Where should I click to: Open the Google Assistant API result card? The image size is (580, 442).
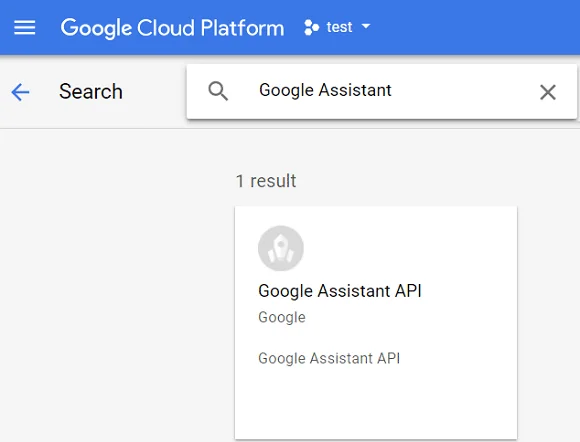pos(376,323)
